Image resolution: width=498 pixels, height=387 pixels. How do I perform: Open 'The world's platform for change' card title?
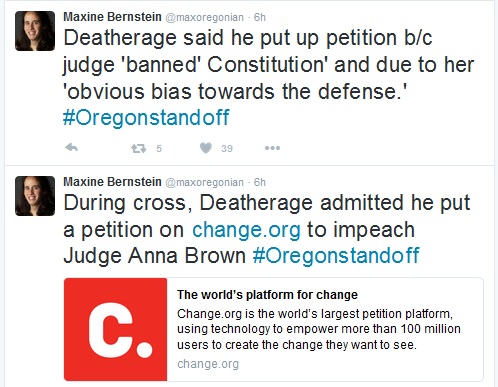(267, 295)
